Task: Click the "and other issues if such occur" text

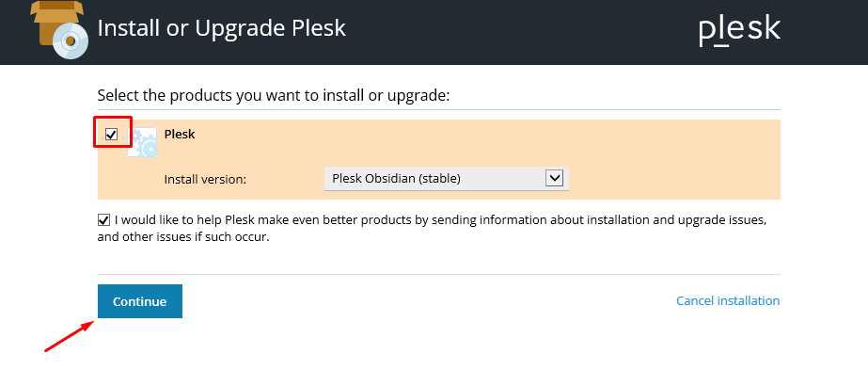Action: (x=183, y=239)
